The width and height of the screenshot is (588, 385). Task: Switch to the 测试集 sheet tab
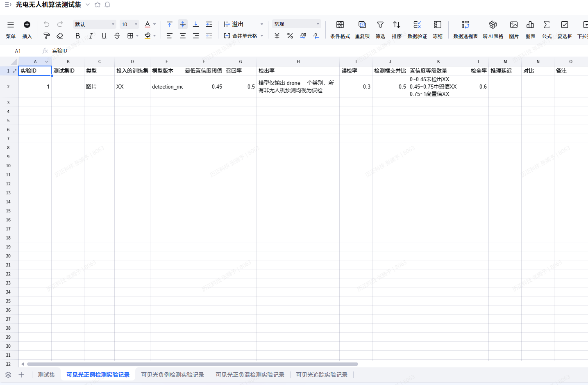coord(46,375)
